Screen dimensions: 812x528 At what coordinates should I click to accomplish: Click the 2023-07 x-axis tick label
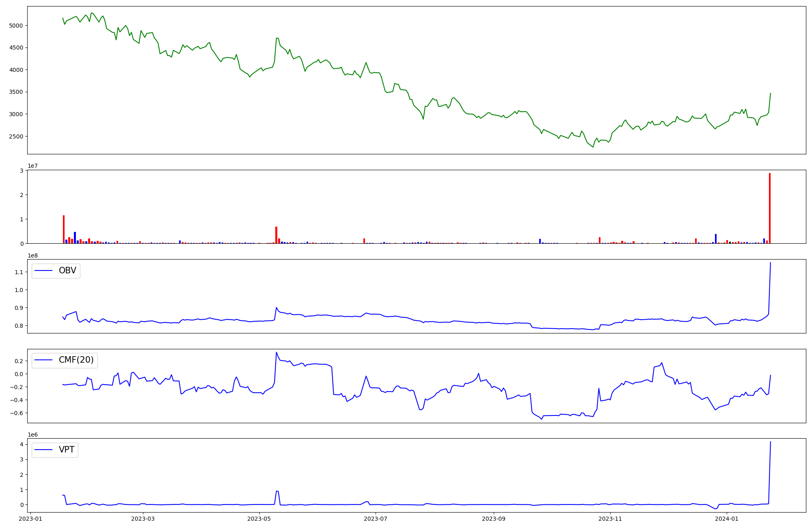(x=376, y=519)
